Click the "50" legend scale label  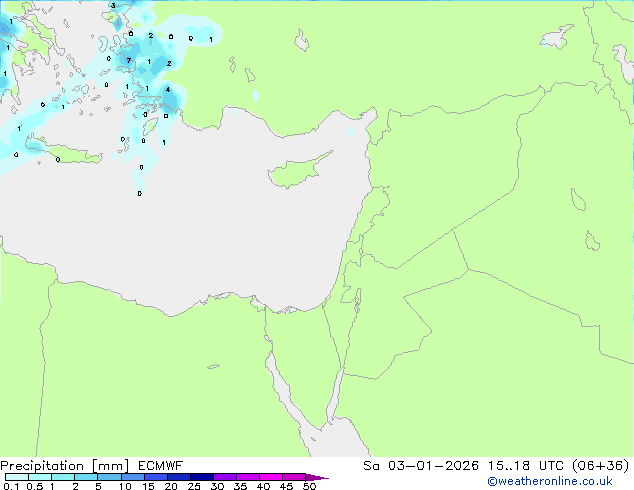(x=309, y=486)
